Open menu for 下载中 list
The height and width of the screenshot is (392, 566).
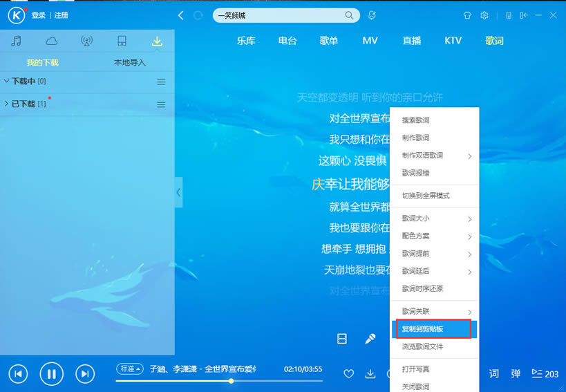click(161, 82)
